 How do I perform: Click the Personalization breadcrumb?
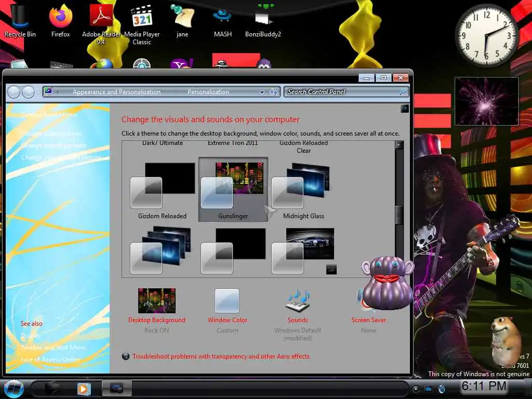pyautogui.click(x=208, y=92)
